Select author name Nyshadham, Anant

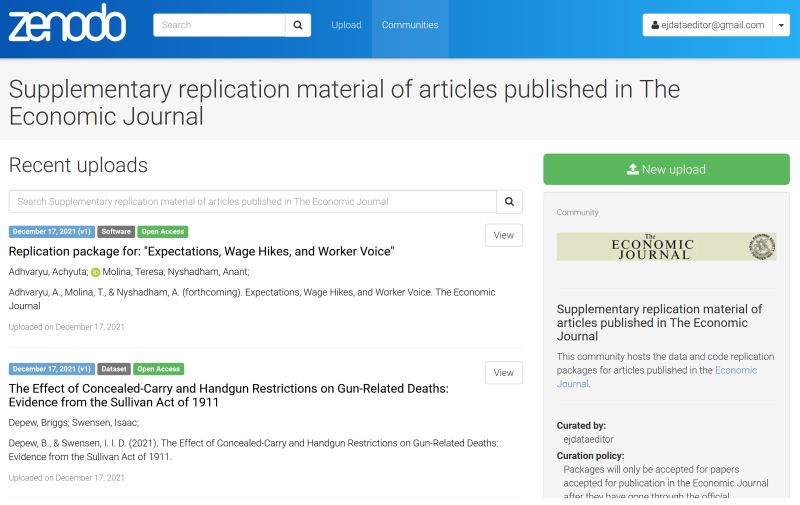(x=208, y=272)
